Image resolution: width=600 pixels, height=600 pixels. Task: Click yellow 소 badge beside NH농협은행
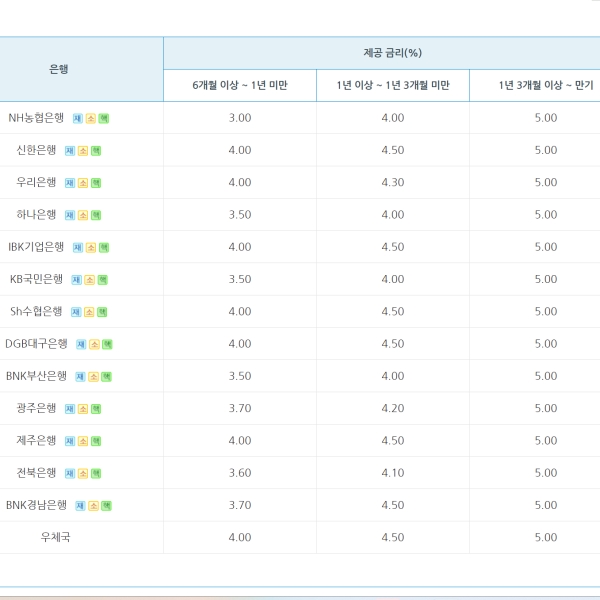[x=91, y=119]
